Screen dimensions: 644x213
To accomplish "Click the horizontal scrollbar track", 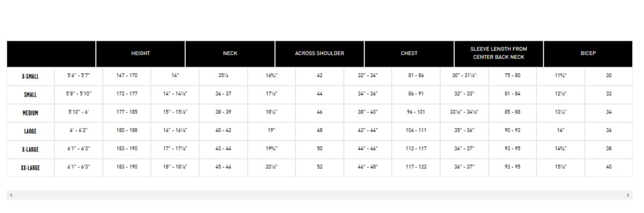I will [x=320, y=195].
